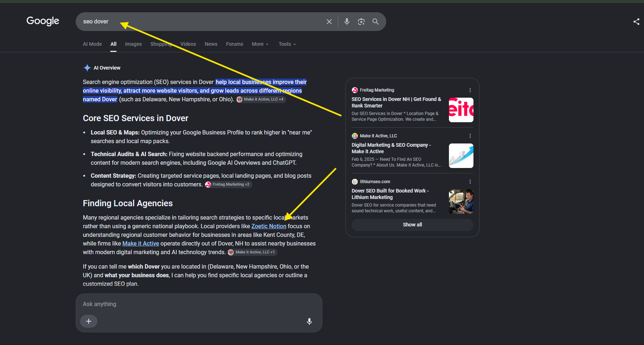The width and height of the screenshot is (644, 345).
Task: Open Google Lens image search icon
Action: (x=361, y=22)
